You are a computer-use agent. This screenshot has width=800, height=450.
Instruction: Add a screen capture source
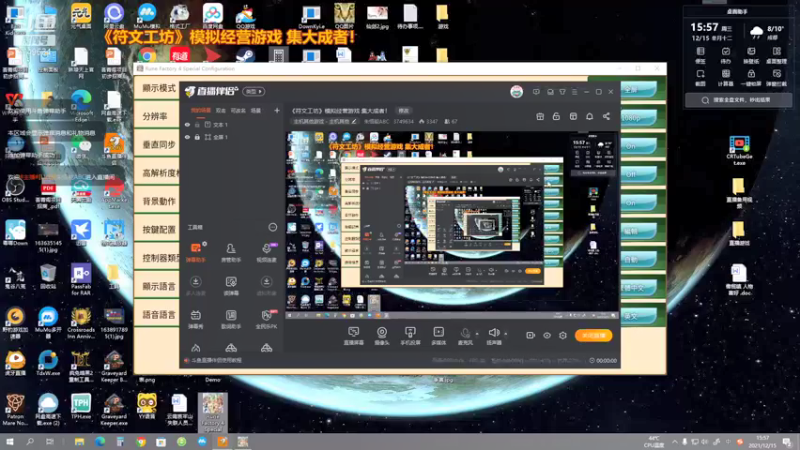[353, 336]
